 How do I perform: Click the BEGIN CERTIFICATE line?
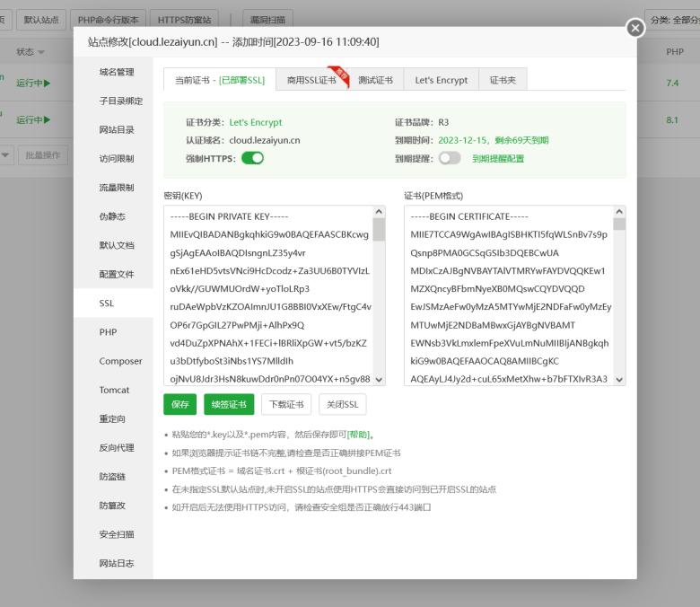tap(469, 216)
